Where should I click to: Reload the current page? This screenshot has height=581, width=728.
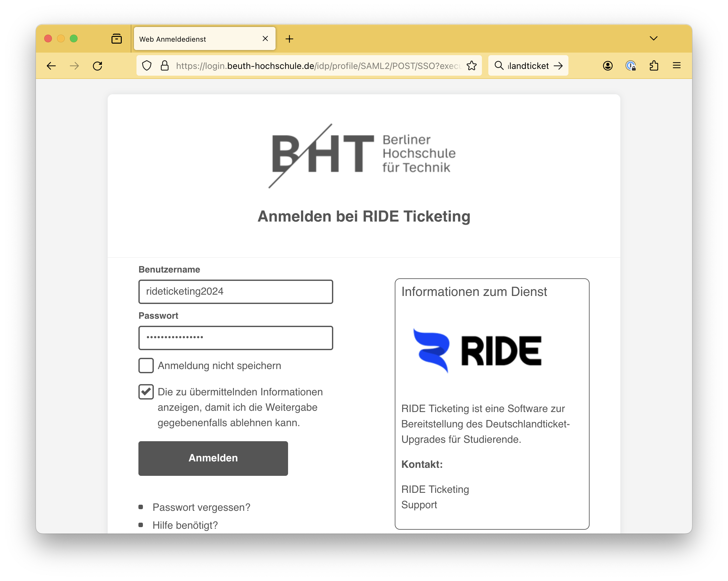pyautogui.click(x=98, y=65)
